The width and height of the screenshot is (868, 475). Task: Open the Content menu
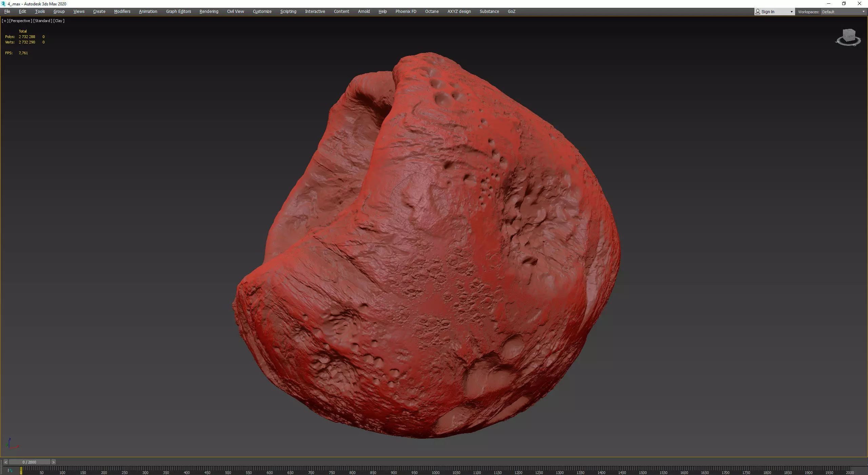341,12
